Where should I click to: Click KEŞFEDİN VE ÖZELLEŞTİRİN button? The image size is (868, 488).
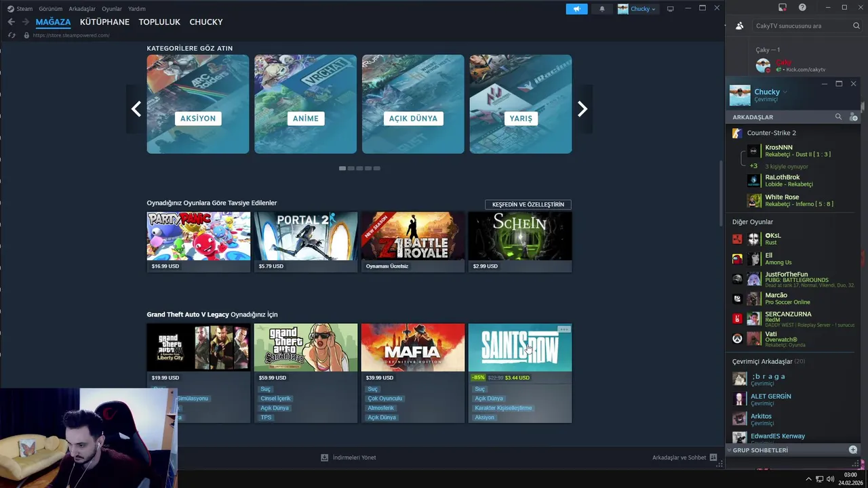(x=528, y=204)
